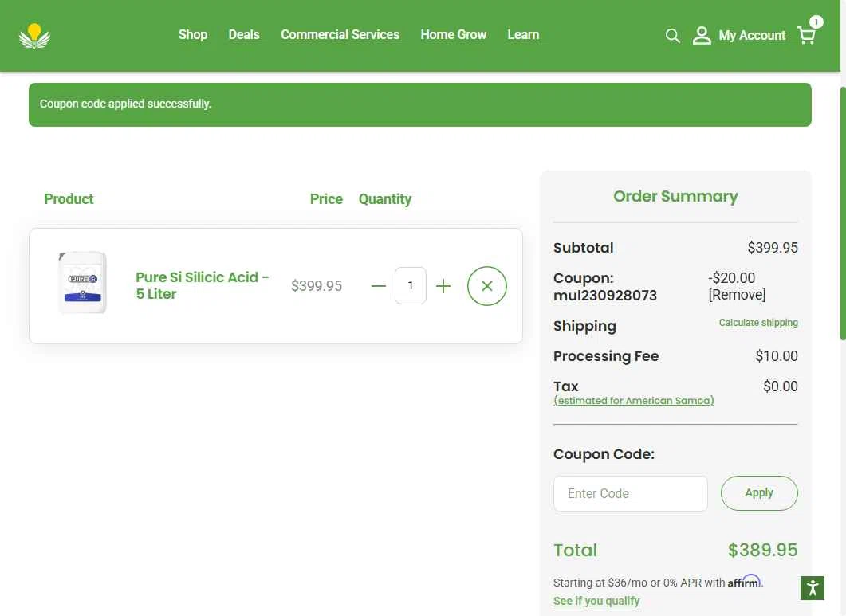Click the lightbulb site logo
Screen dimensions: 846x616
(x=34, y=36)
